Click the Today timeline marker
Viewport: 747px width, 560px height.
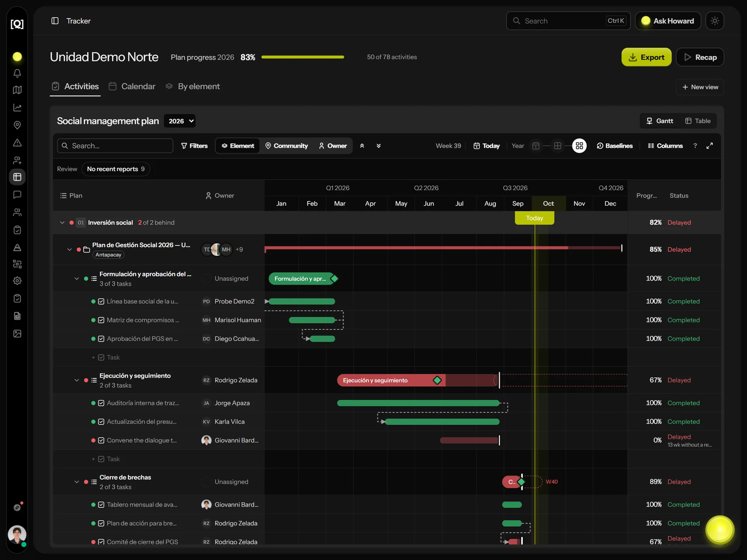[535, 218]
